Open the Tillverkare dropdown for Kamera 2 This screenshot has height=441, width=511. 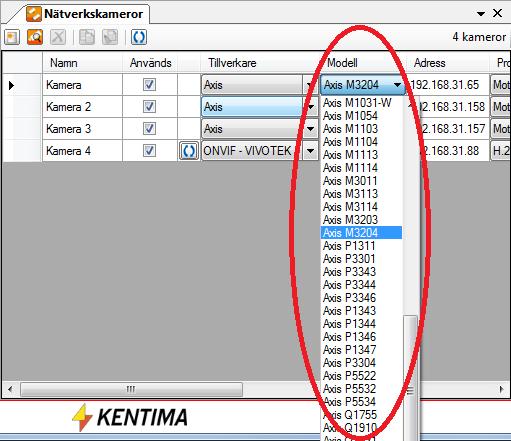(x=310, y=107)
